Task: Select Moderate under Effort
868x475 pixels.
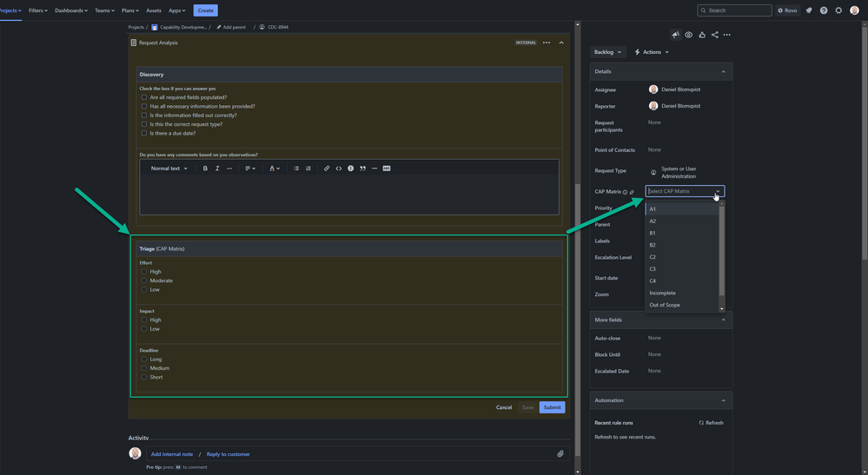Action: [144, 280]
